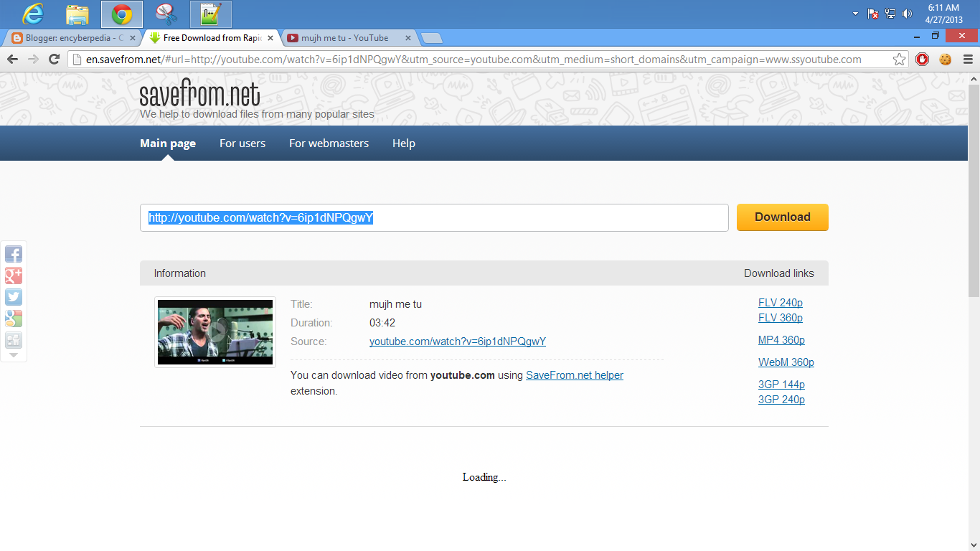Click the volume speaker tray icon

pos(908,14)
